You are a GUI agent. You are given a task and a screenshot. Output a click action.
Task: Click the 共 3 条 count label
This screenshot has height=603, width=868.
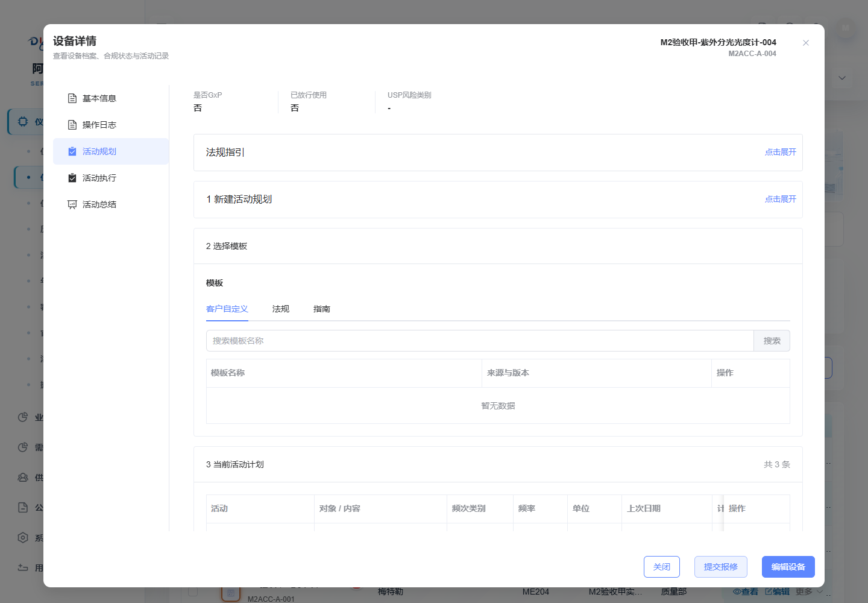tap(777, 464)
